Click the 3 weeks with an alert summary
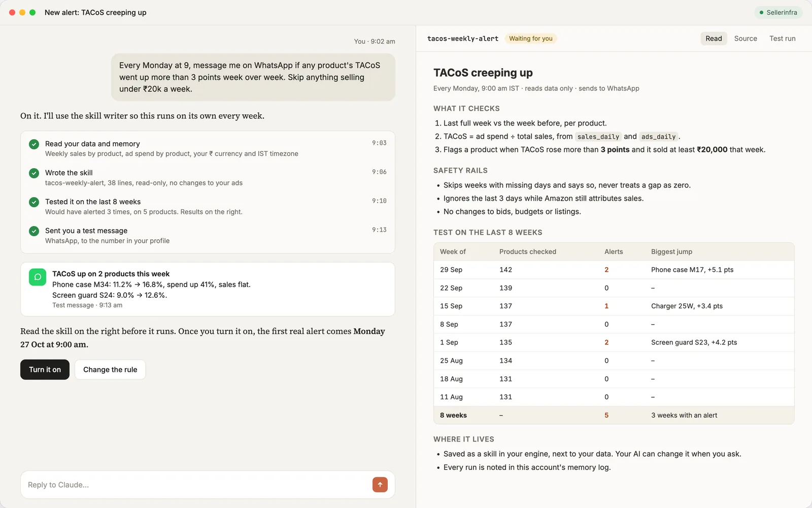The width and height of the screenshot is (812, 508). point(684,415)
